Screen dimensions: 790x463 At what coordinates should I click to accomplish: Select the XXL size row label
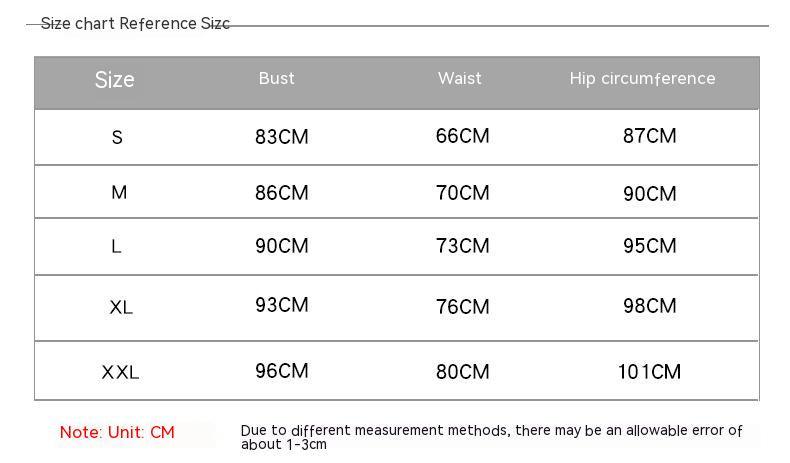click(120, 372)
